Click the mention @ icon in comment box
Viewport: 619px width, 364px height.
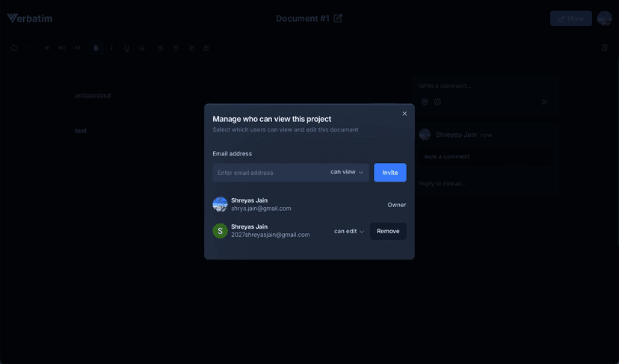[425, 102]
